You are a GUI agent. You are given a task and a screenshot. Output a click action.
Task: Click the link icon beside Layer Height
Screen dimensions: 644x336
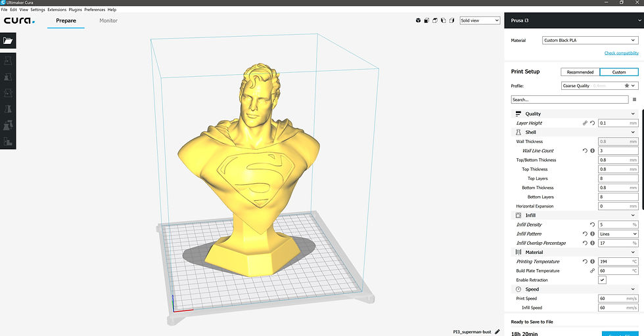pos(585,123)
